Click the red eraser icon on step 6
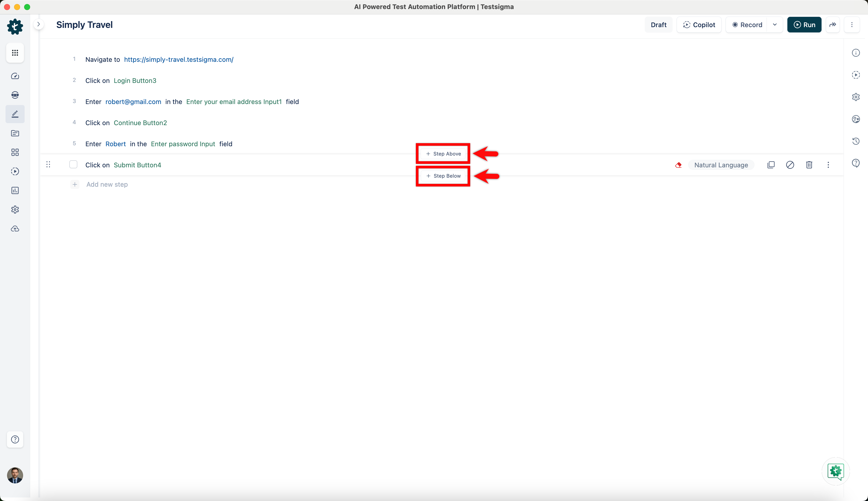This screenshot has height=501, width=868. tap(678, 165)
